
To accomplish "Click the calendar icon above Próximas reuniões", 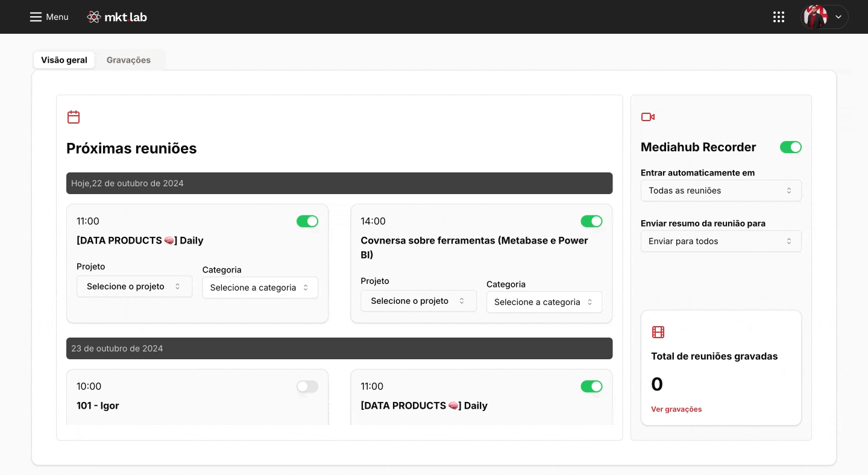I will tap(74, 117).
